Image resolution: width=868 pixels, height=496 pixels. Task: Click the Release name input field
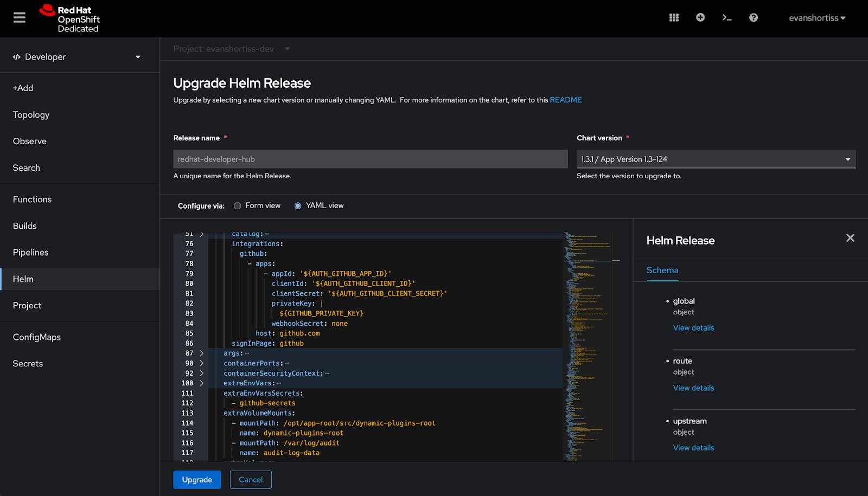[371, 159]
